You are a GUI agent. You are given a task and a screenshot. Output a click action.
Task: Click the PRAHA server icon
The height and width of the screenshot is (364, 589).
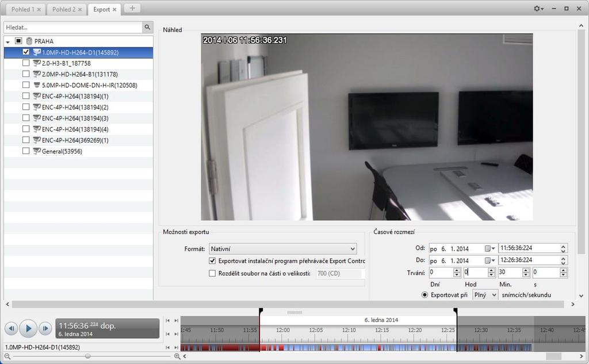click(29, 41)
